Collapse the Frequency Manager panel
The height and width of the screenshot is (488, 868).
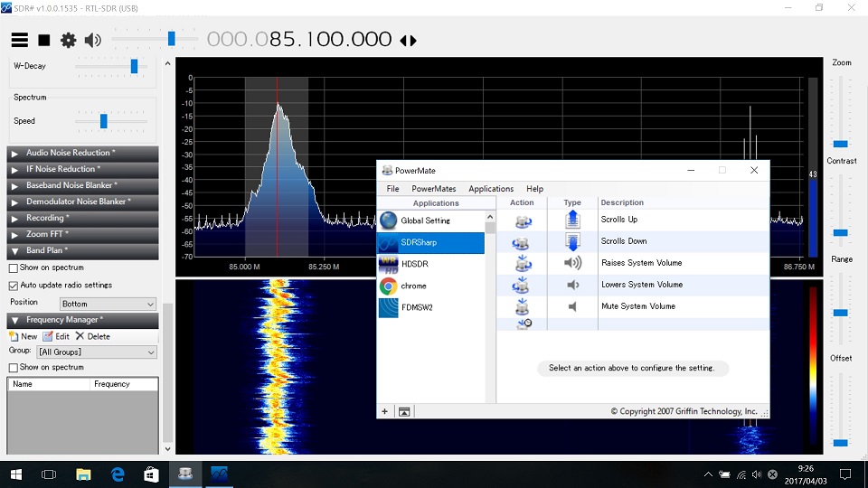(82, 320)
